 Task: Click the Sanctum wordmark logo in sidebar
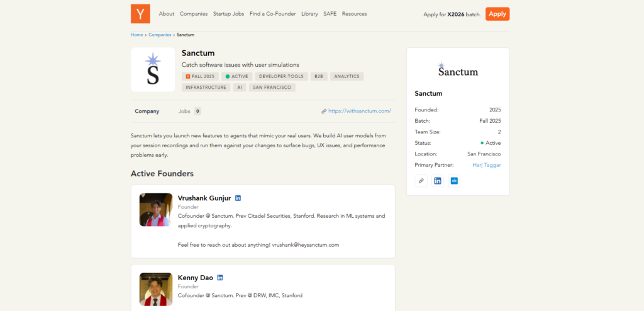pyautogui.click(x=458, y=71)
